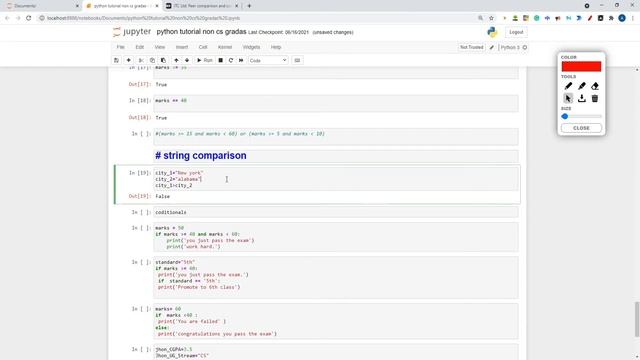Close the python tutorial browser tab
The width and height of the screenshot is (640, 360).
tap(157, 6)
